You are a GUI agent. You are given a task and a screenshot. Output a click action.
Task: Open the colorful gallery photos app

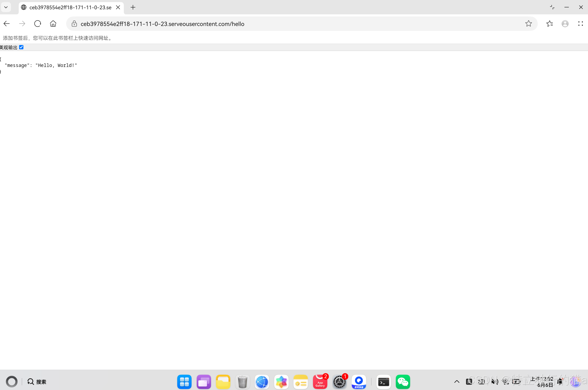(x=281, y=381)
